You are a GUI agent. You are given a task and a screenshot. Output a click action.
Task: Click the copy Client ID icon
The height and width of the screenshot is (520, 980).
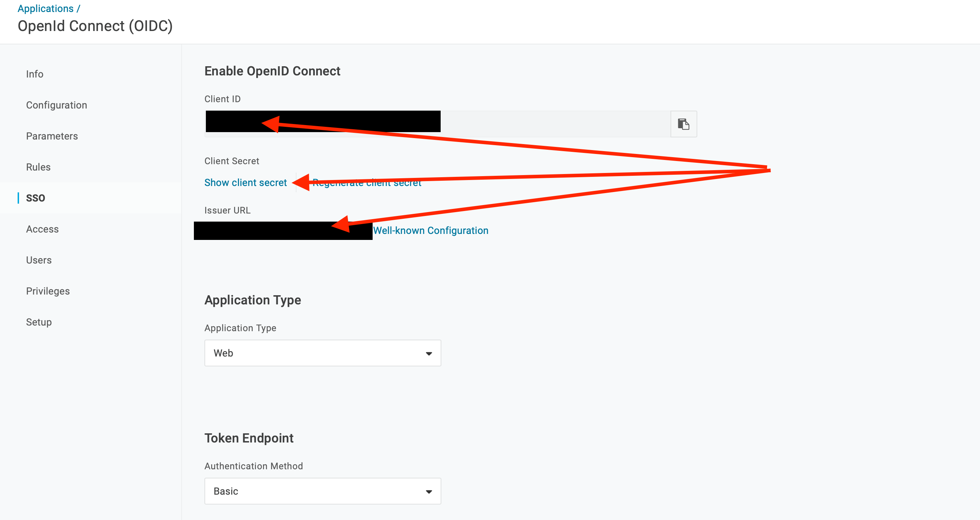[683, 124]
